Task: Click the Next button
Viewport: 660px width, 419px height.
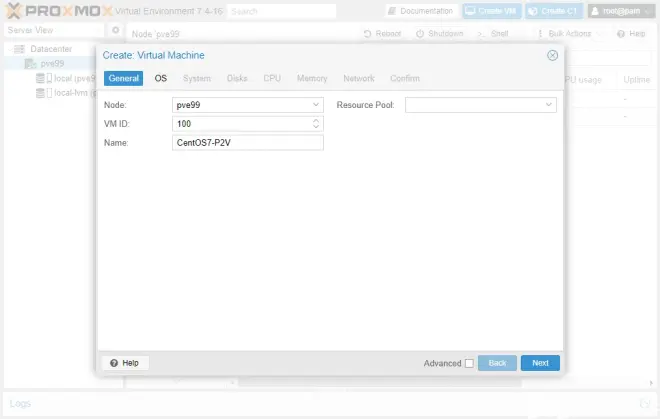Action: (x=540, y=363)
